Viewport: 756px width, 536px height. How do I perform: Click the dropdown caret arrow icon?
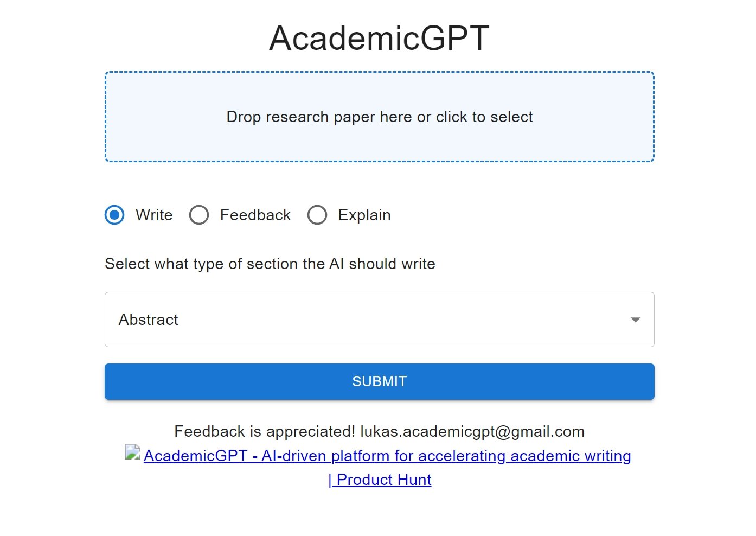coord(636,320)
